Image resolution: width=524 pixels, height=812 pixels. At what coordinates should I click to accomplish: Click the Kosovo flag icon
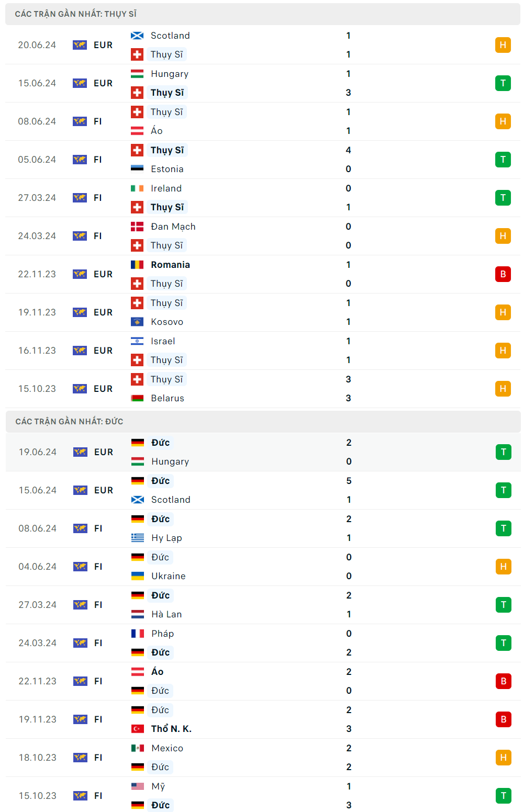pos(137,322)
